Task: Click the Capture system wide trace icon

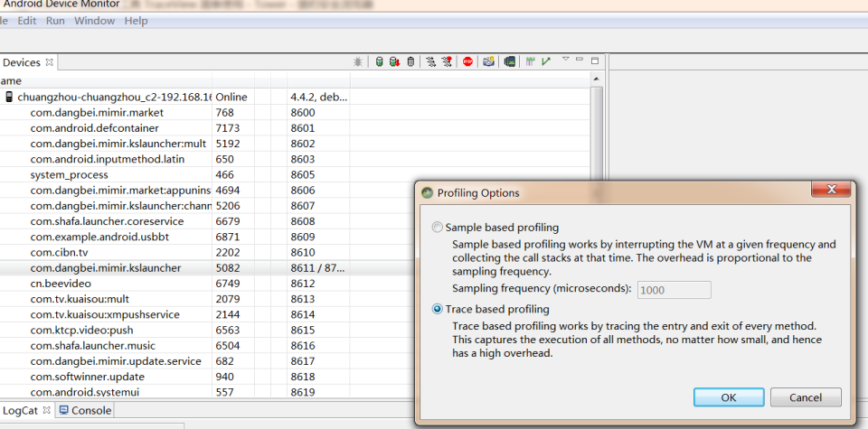Action: coord(531,62)
